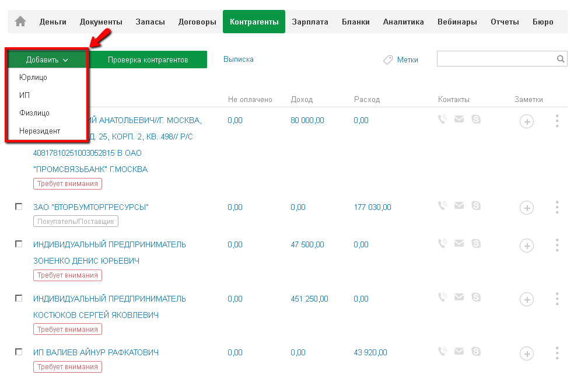Open contractor ЗАО ВТОРБУМТОРГРЕСУРСЫ
Viewport: 588px width, 378px height.
(x=91, y=207)
